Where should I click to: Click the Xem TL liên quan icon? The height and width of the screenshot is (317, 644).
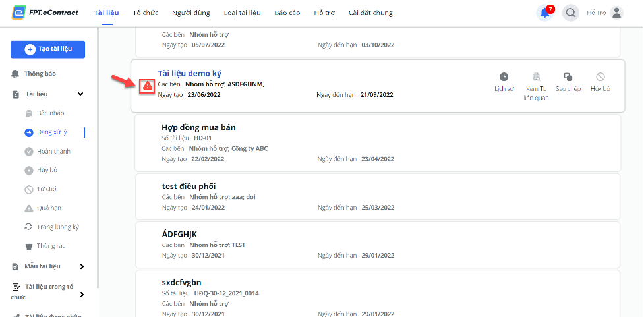pos(536,77)
